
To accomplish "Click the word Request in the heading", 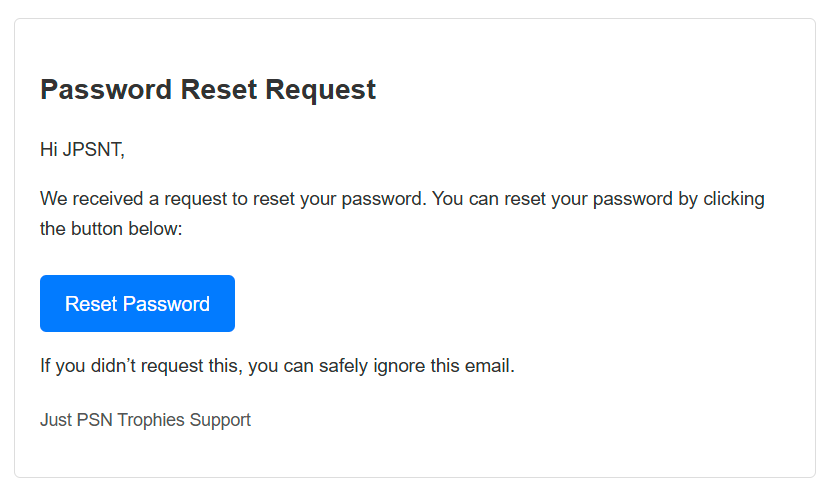I will point(321,90).
